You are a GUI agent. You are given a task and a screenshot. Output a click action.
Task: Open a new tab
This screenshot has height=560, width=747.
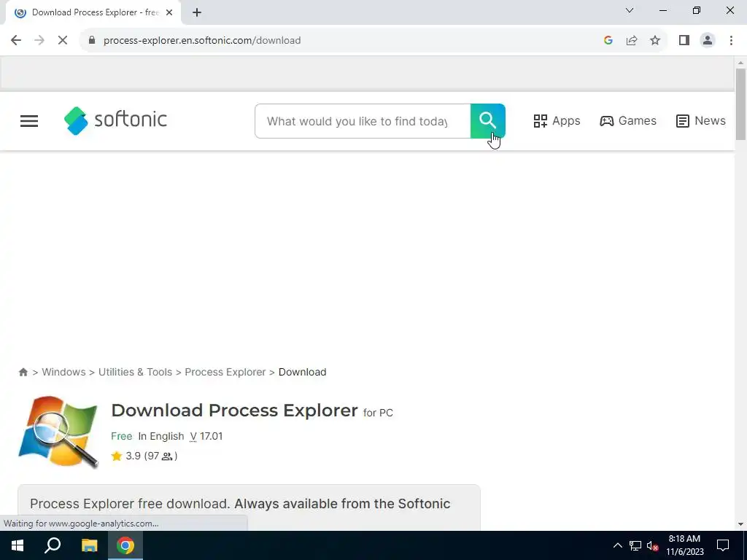(197, 12)
